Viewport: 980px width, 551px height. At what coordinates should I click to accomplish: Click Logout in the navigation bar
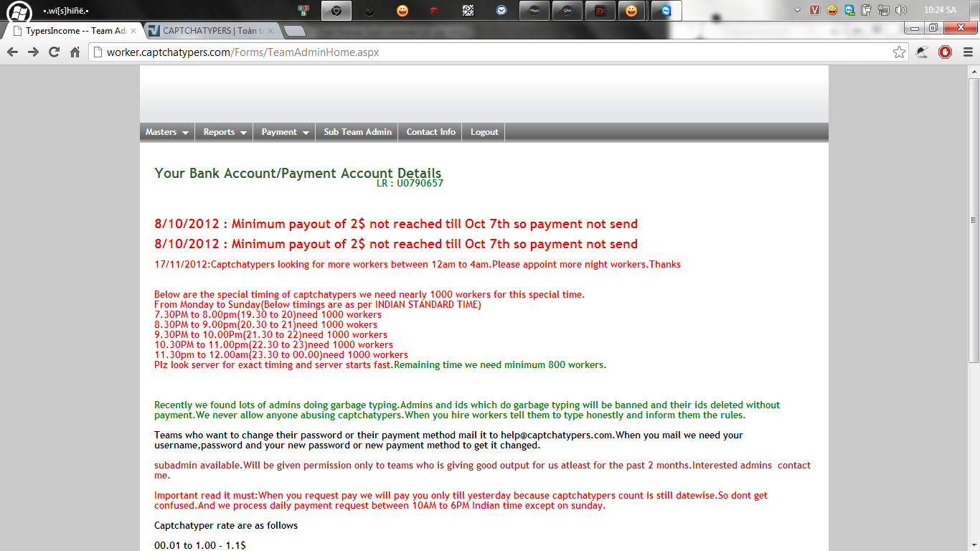coord(484,132)
